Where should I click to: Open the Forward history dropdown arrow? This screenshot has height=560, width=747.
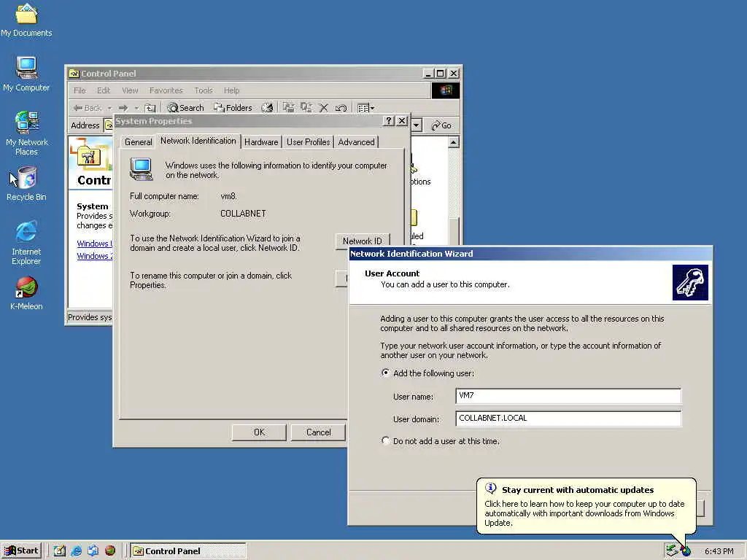click(x=136, y=108)
